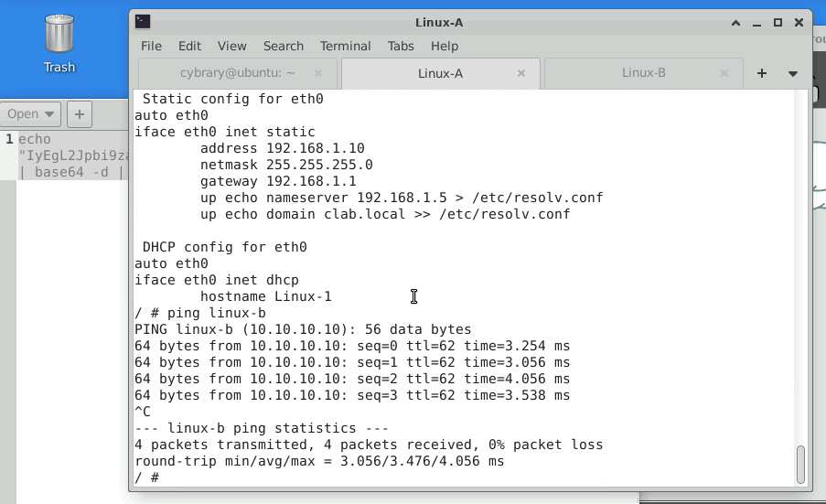This screenshot has height=504, width=826.
Task: Click the keep-above arrow in title bar
Action: tap(736, 22)
